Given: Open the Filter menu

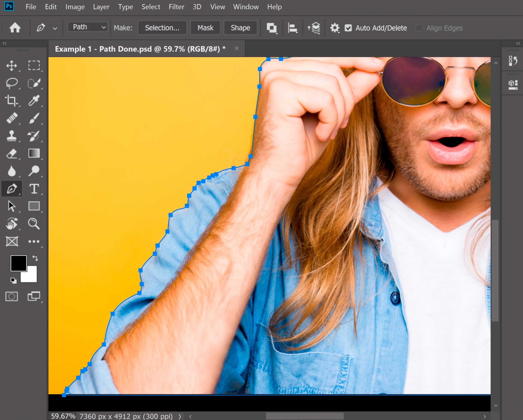Looking at the screenshot, I should click(176, 7).
